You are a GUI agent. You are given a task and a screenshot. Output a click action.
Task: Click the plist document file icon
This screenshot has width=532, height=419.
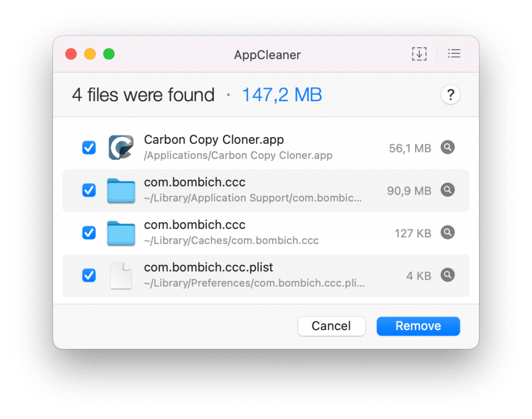[121, 276]
